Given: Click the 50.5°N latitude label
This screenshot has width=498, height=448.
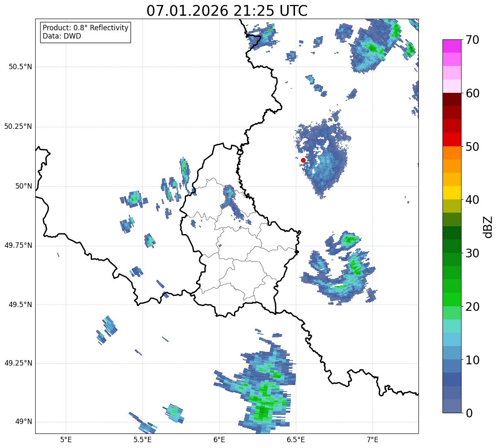Looking at the screenshot, I should [x=20, y=67].
